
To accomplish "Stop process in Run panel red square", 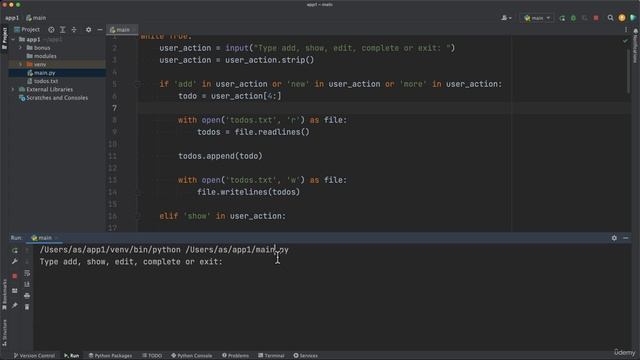I will tap(15, 276).
